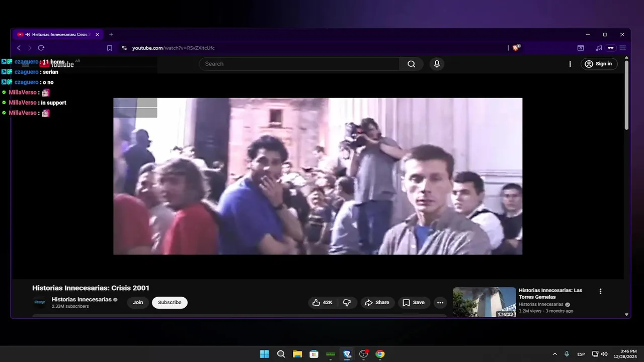This screenshot has width=644, height=362.
Task: Go back using browser back arrow
Action: [x=19, y=48]
